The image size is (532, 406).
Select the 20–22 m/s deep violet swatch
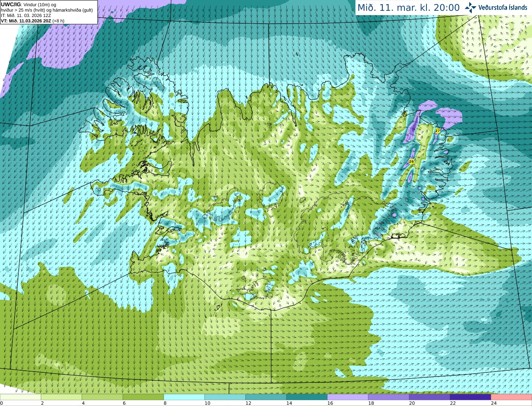pos(430,397)
